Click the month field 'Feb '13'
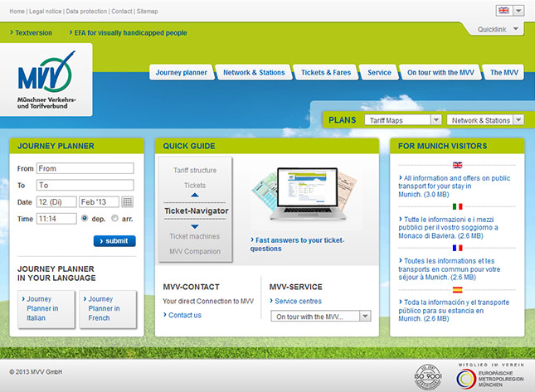 tap(99, 201)
